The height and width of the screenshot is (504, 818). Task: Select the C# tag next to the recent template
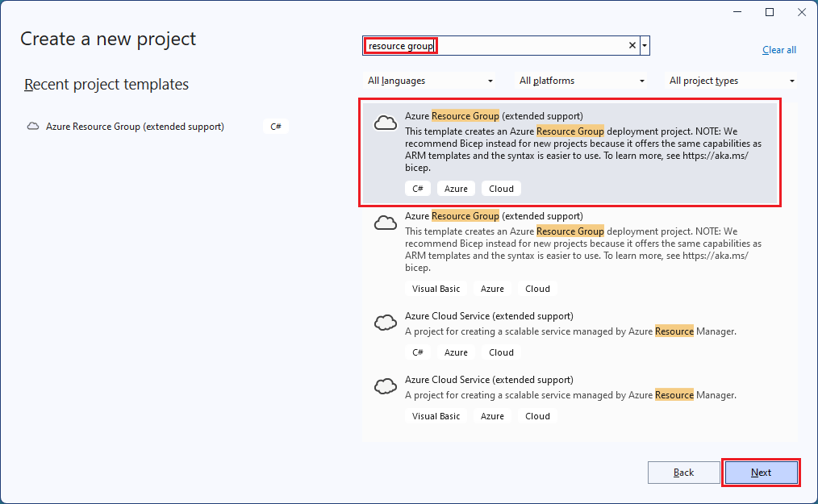[x=275, y=126]
